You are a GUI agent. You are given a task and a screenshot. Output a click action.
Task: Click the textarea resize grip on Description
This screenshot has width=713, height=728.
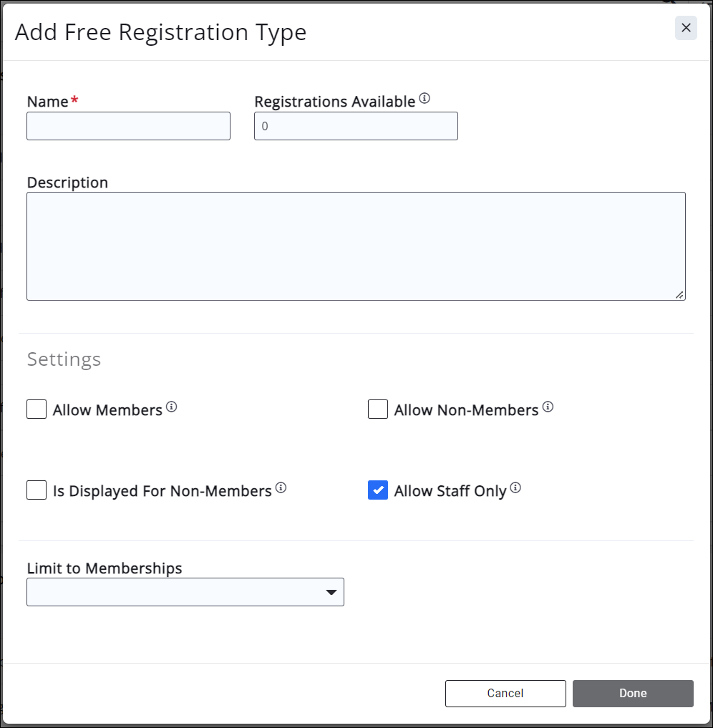point(680,294)
